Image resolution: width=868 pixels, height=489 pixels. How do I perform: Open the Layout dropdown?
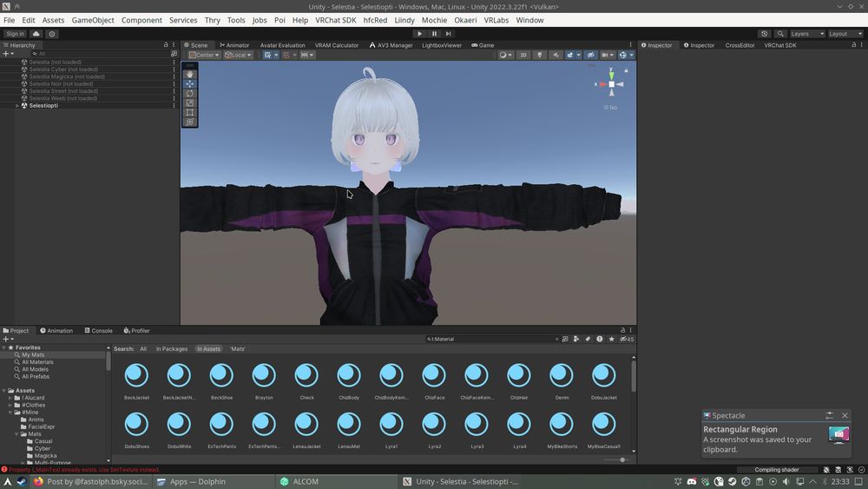pos(845,34)
